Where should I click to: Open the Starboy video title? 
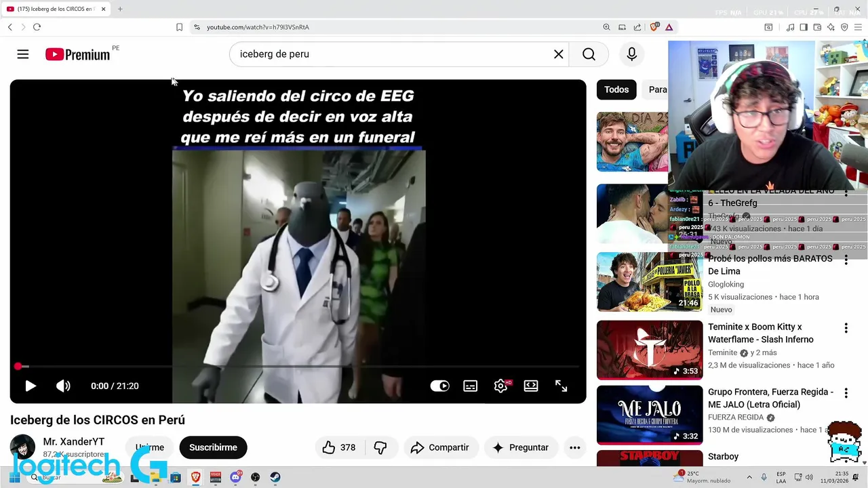coord(723,457)
